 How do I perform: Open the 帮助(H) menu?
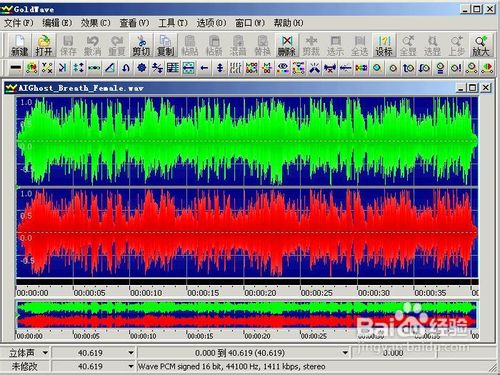click(289, 23)
